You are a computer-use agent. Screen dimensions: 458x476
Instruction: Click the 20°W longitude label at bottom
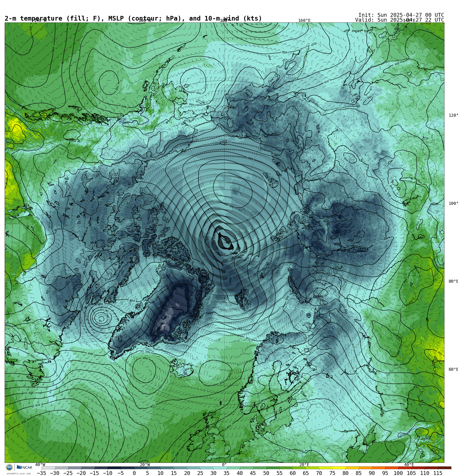(145, 465)
